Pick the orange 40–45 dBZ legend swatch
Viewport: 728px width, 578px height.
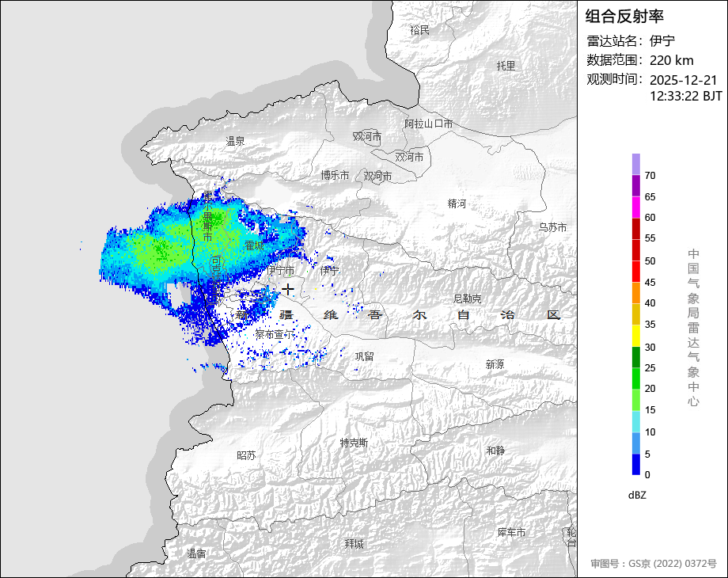click(636, 293)
